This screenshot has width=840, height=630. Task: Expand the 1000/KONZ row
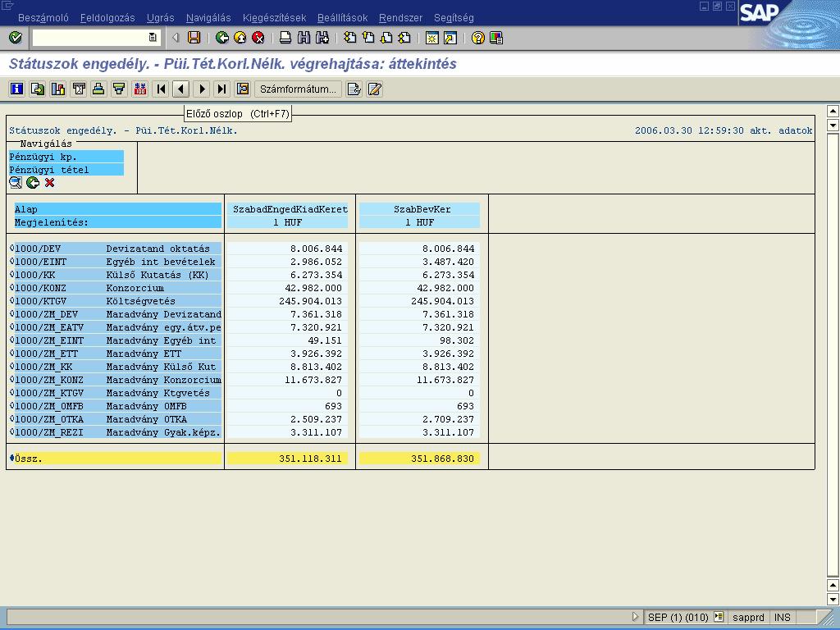[11, 288]
